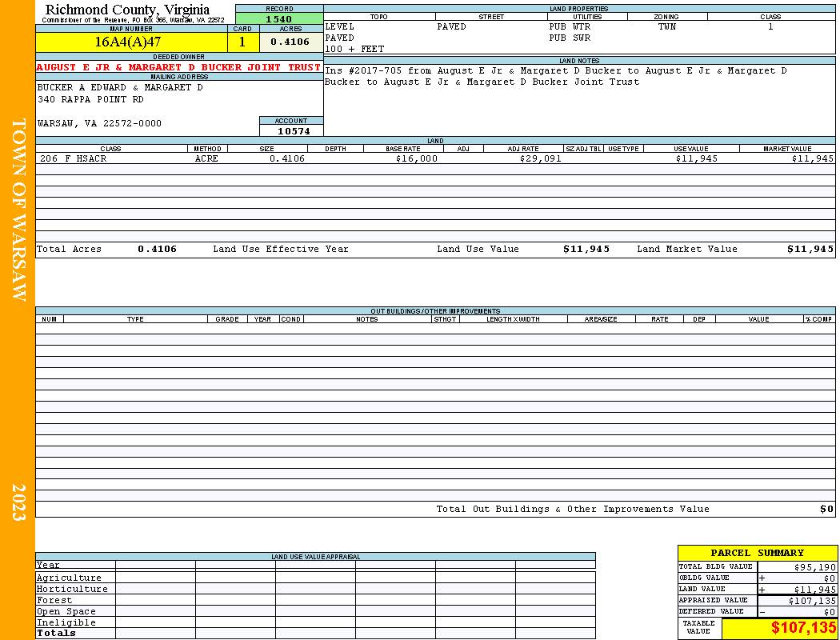Viewport: 840px width, 640px height.
Task: Click the Open Space row label
Action: tap(66, 612)
